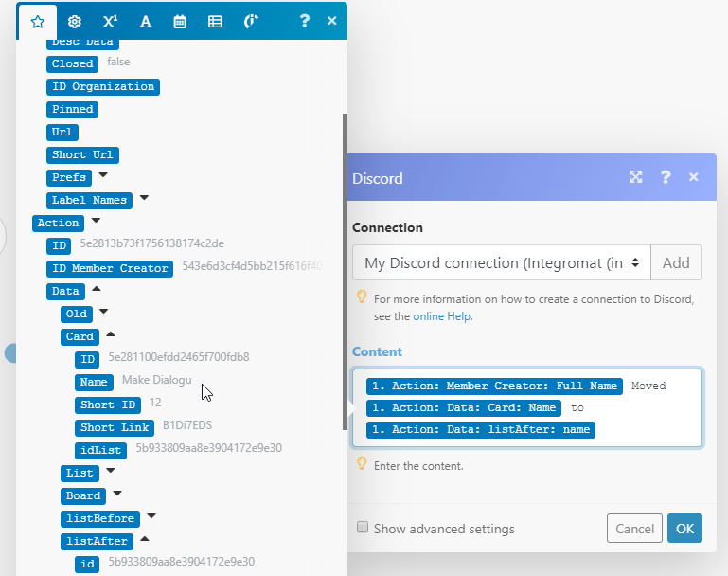Insert the Closed variable
728x576 pixels.
click(73, 63)
